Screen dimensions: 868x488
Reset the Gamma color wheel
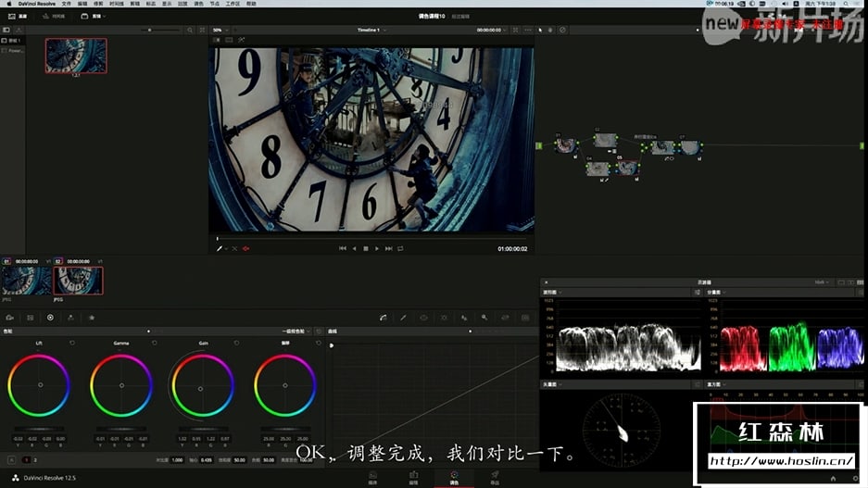[x=155, y=343]
